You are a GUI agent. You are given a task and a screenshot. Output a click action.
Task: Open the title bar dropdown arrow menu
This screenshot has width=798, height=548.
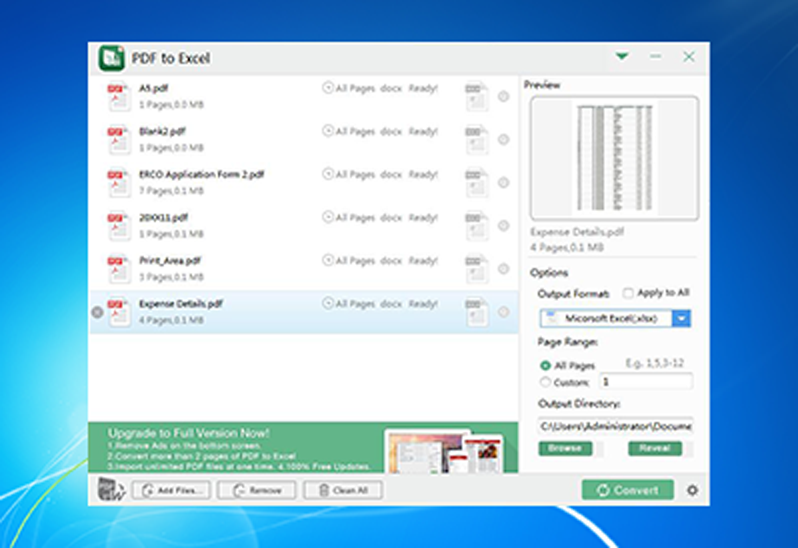pyautogui.click(x=622, y=56)
